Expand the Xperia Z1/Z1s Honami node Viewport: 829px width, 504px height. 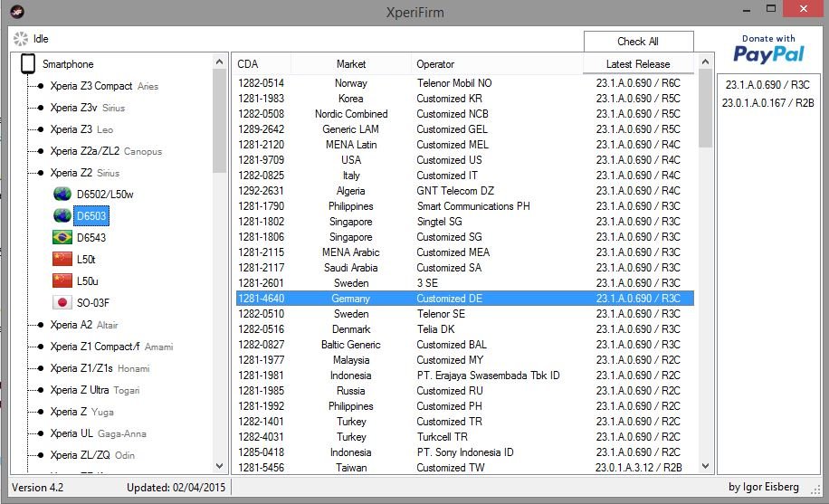click(x=40, y=368)
